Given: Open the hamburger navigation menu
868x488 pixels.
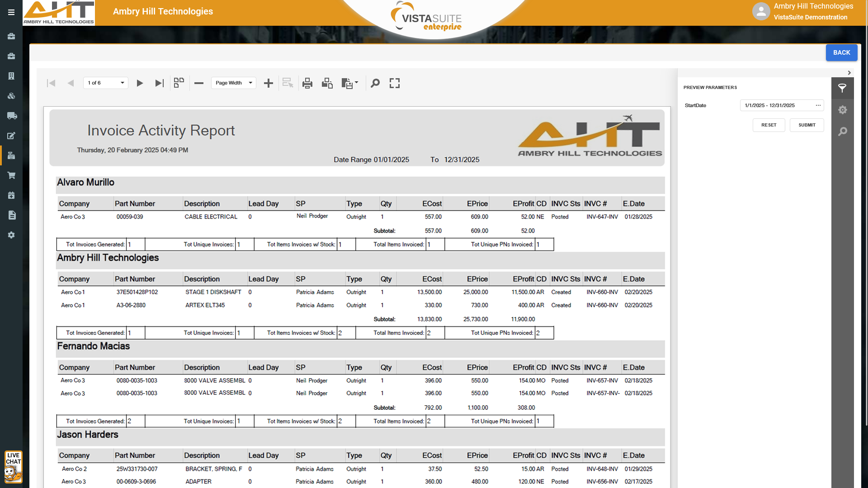Looking at the screenshot, I should click(11, 12).
